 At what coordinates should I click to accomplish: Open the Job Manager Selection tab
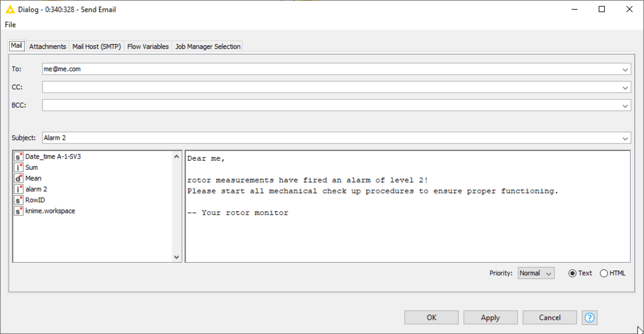pyautogui.click(x=208, y=47)
